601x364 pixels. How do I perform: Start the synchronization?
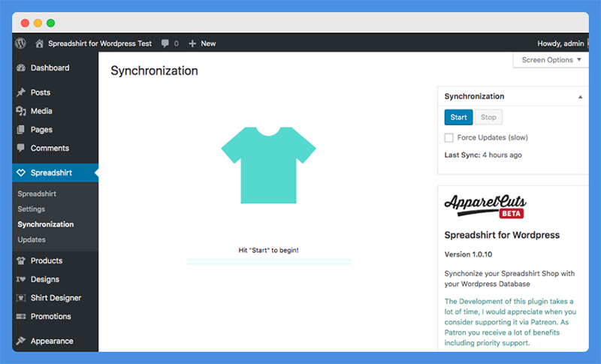[458, 117]
